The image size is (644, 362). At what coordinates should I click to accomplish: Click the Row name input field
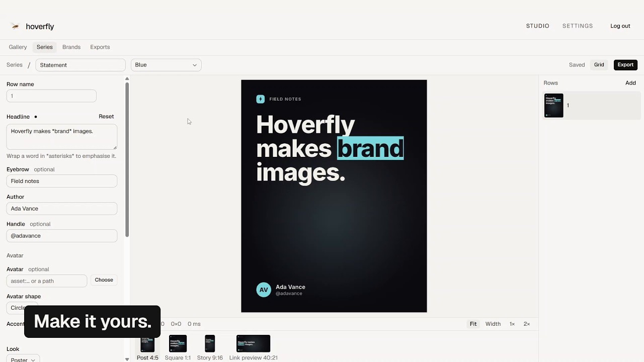[x=51, y=96]
